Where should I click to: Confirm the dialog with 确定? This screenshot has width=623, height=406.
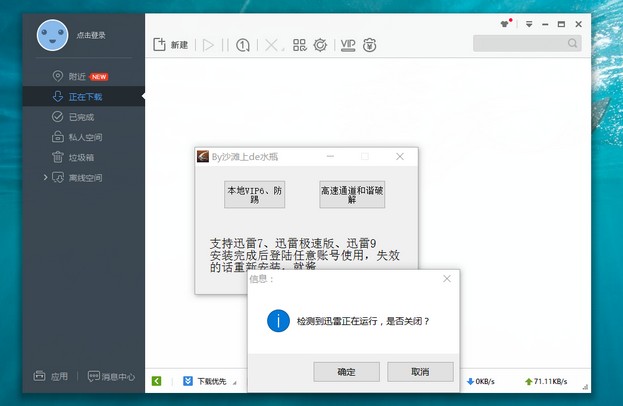[x=346, y=372]
